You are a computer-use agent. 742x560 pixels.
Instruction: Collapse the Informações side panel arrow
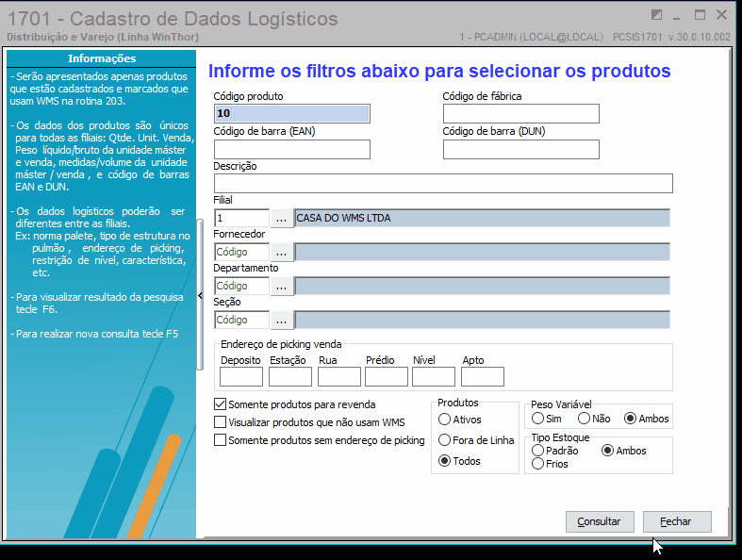tap(200, 295)
